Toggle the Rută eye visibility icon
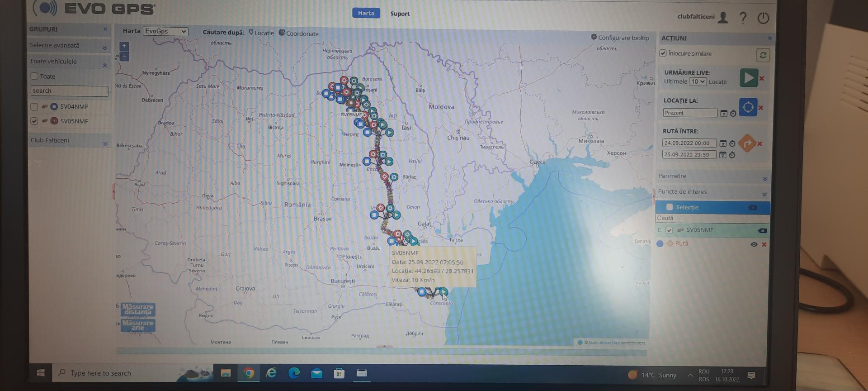Viewport: 868px width, 391px height. pos(754,244)
